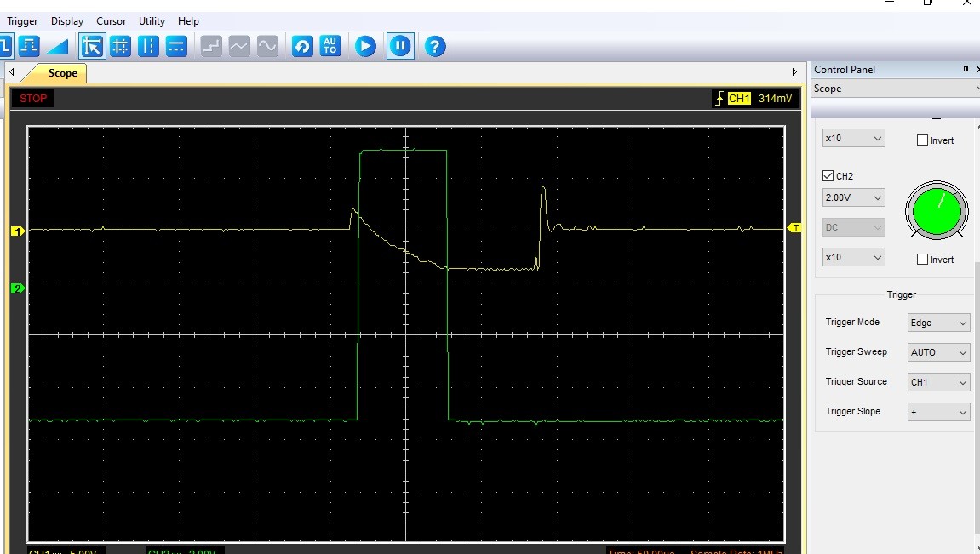Uncheck the CH2 channel checkbox
The image size is (980, 554).
pos(828,176)
